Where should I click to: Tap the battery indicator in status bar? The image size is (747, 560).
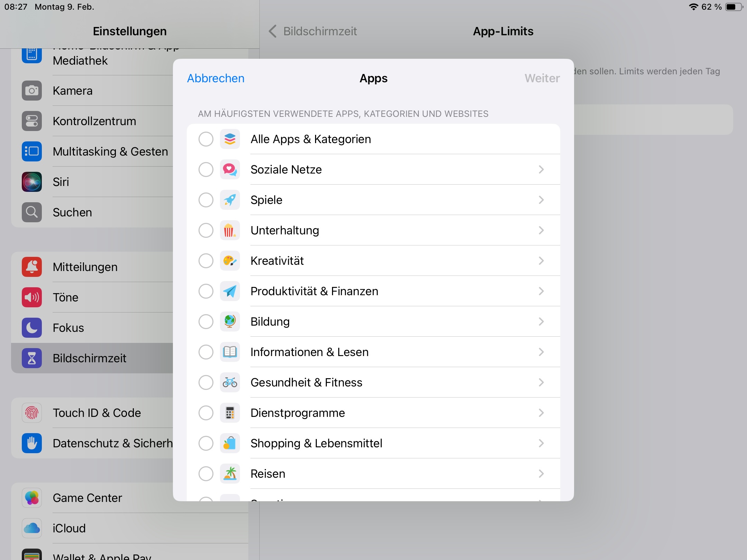pos(734,7)
